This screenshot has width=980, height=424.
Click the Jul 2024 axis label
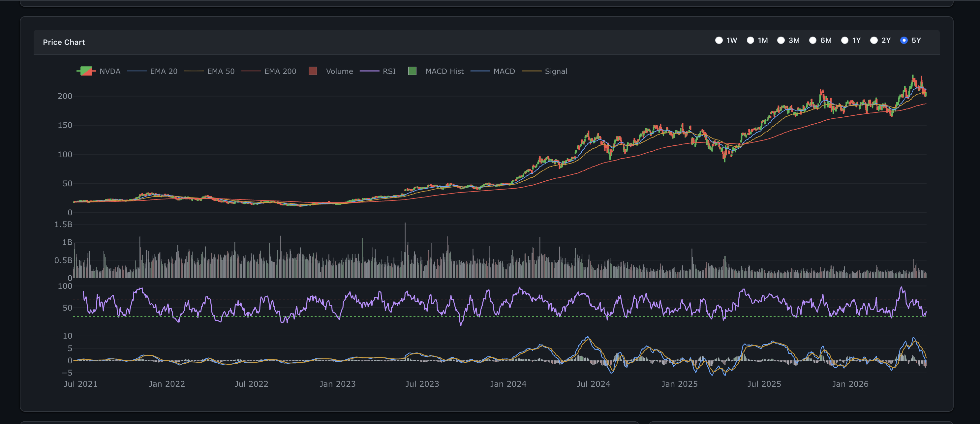(594, 384)
